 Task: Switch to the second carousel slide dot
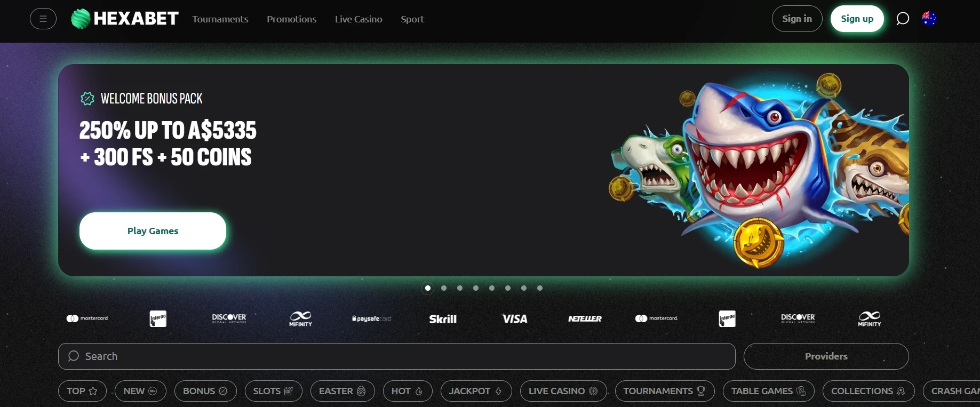point(444,288)
